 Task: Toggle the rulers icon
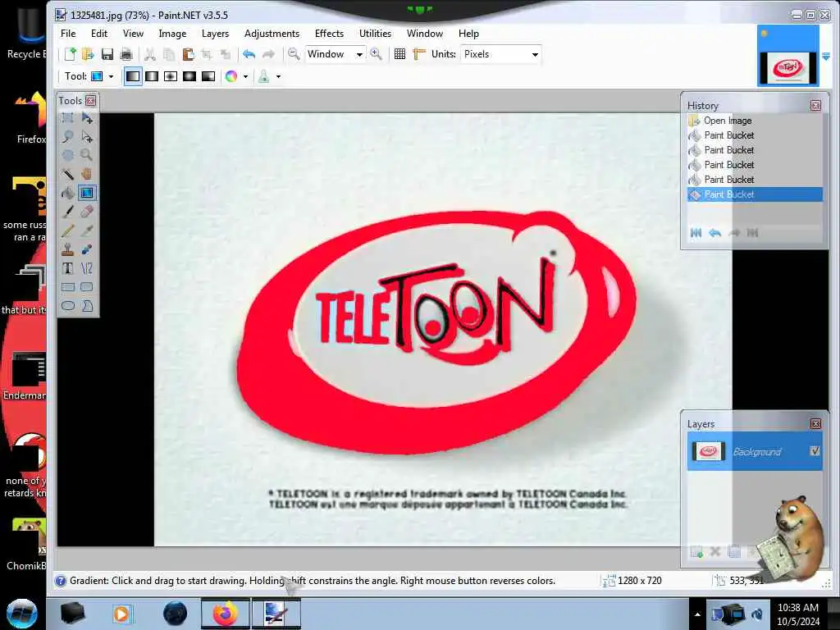pos(419,54)
